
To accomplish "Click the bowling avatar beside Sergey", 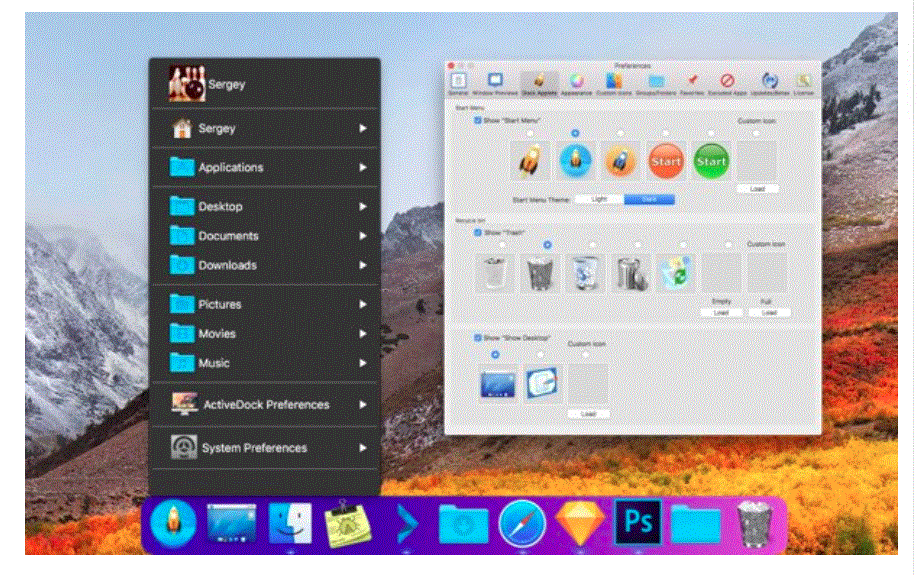I will point(187,84).
